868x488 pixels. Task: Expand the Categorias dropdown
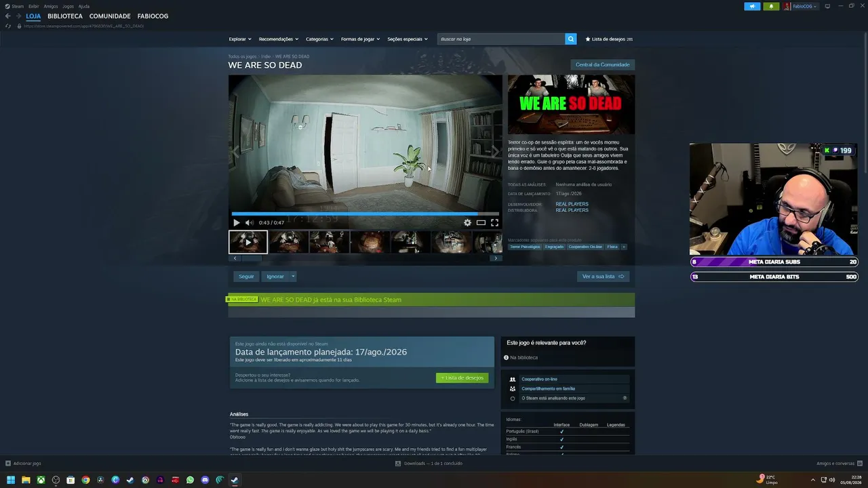coord(319,39)
